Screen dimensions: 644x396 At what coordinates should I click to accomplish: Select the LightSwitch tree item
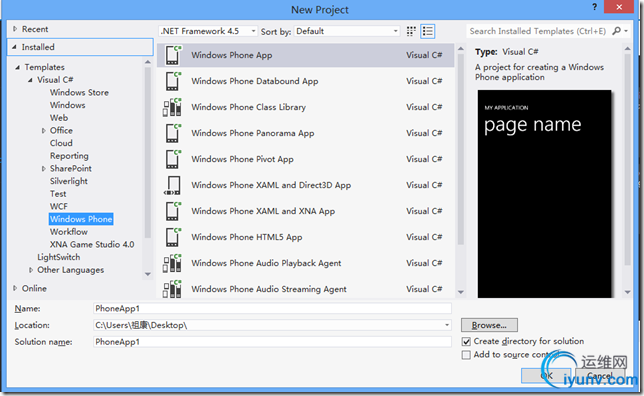click(x=59, y=257)
